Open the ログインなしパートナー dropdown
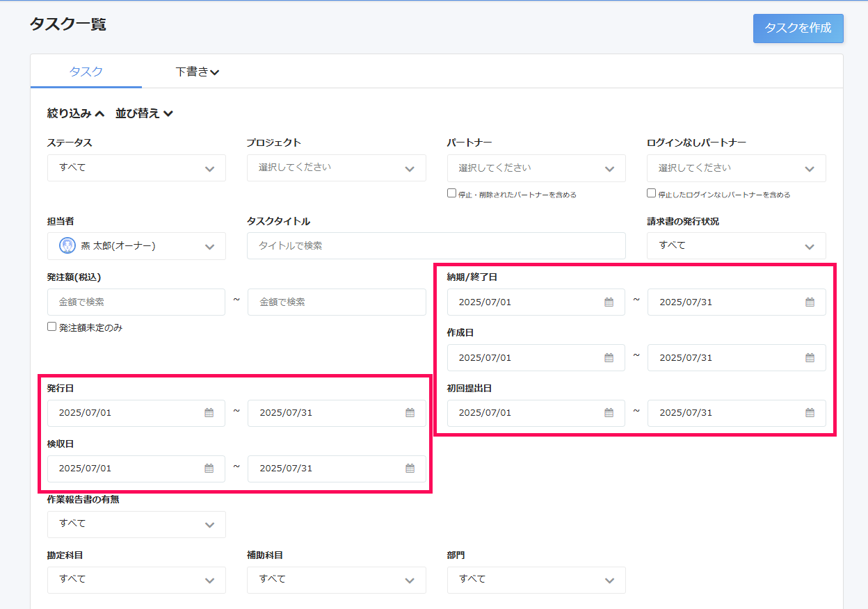The height and width of the screenshot is (609, 868). coord(737,168)
